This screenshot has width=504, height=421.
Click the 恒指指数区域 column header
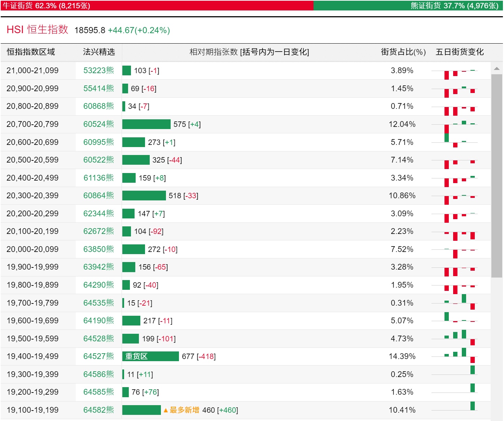click(31, 52)
